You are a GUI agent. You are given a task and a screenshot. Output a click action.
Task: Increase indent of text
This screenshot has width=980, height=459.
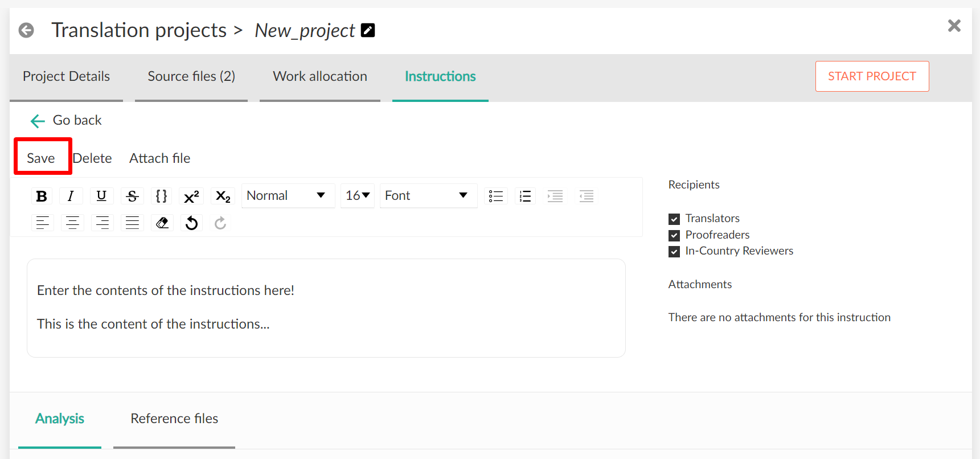tap(555, 196)
